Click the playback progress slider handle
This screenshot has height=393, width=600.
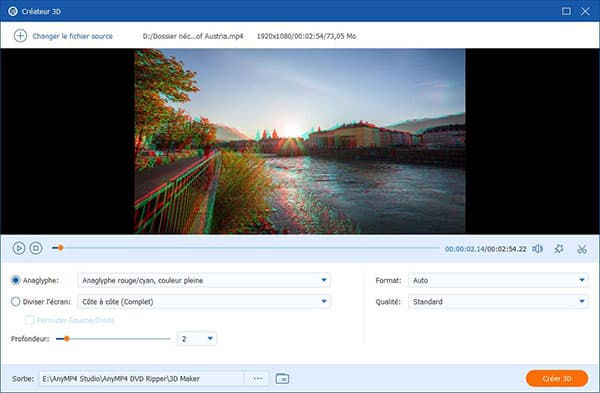[x=60, y=248]
